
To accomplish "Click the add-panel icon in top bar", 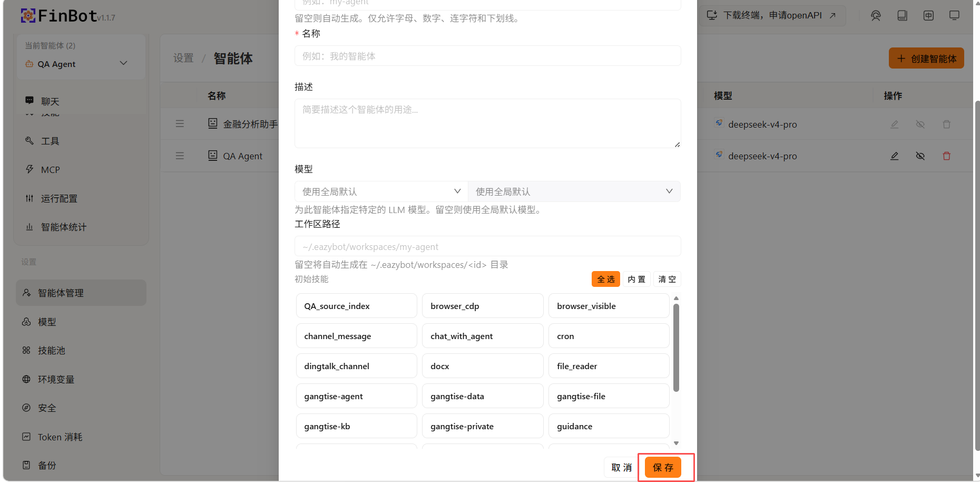I will tap(928, 16).
